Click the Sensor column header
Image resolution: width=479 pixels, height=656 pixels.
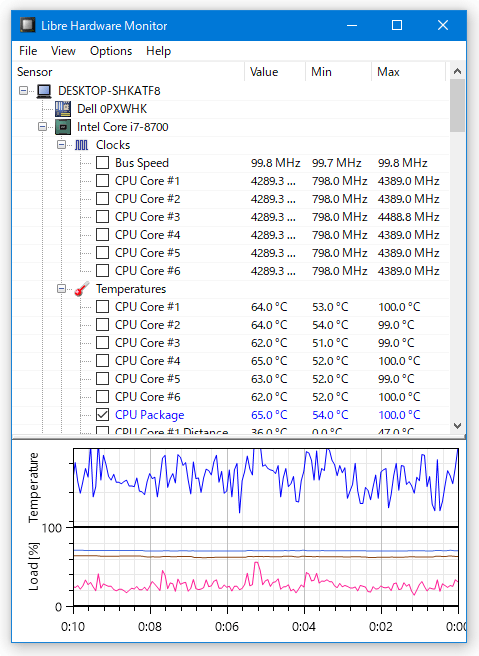(128, 72)
